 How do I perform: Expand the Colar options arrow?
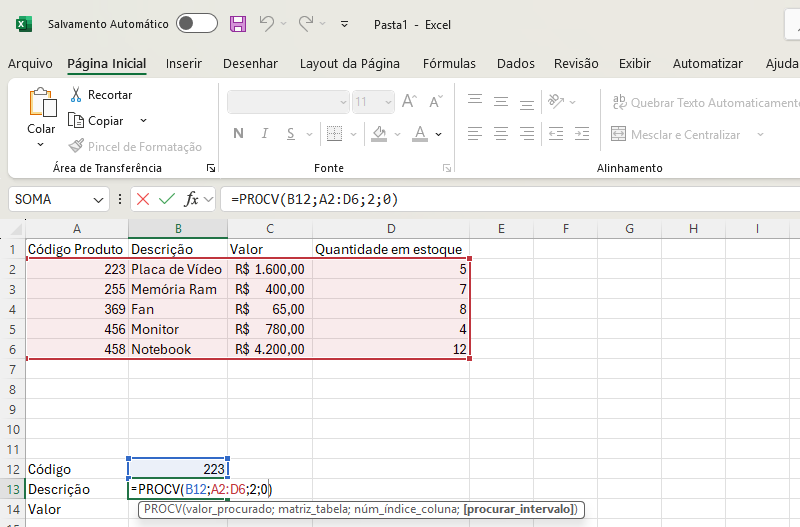(x=41, y=145)
